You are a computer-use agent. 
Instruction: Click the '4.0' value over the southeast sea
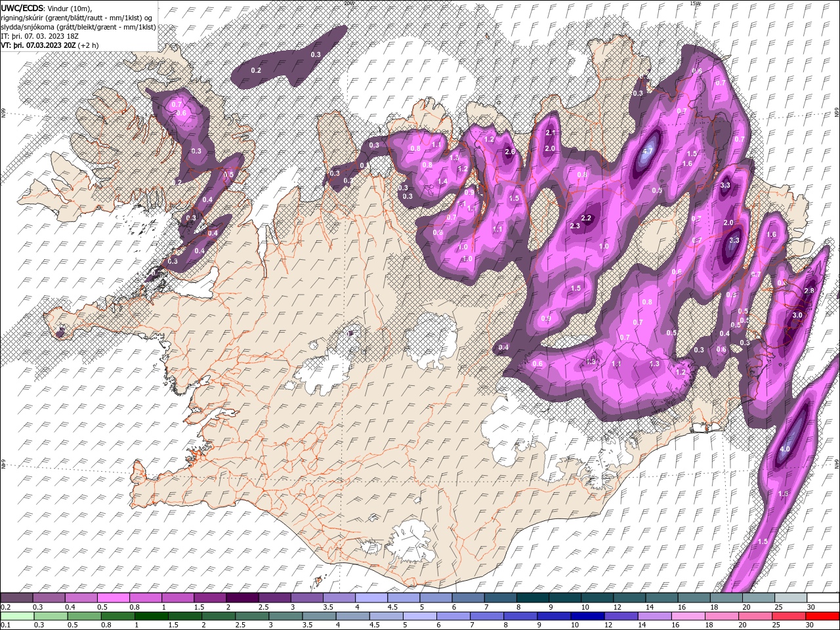point(785,450)
